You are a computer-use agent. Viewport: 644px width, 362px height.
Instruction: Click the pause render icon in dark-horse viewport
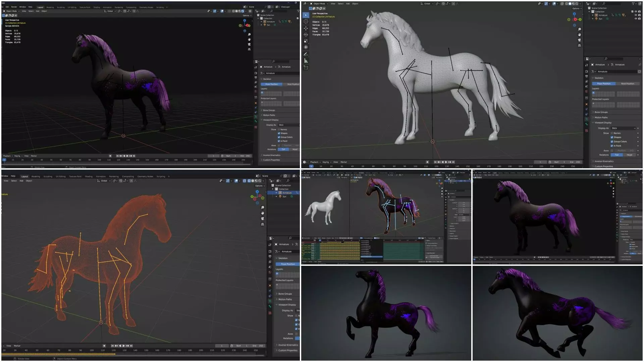250,11
